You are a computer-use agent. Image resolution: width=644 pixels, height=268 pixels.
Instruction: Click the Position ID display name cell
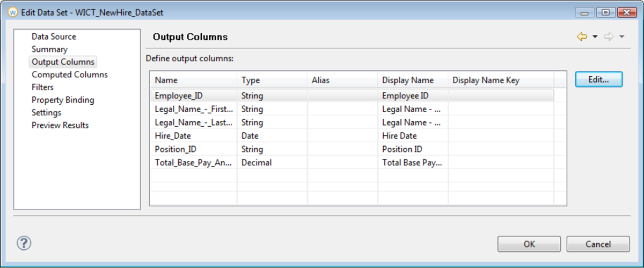(413, 149)
